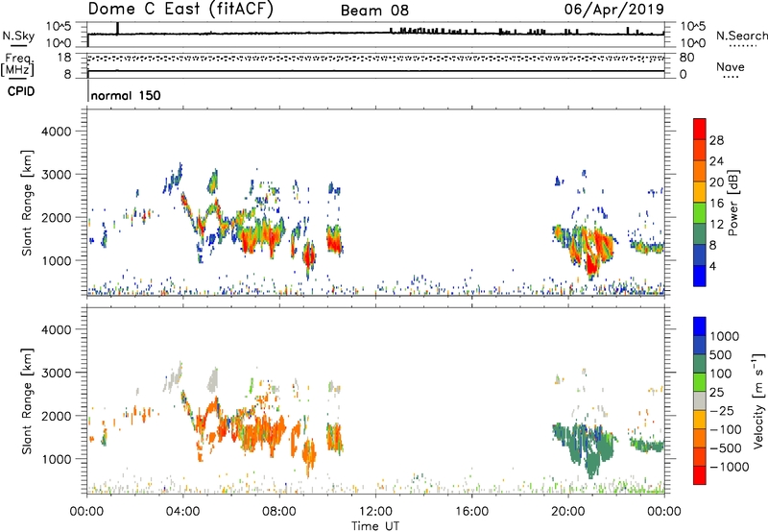
Task: Click the '28' power colorbar value
Action: point(716,140)
